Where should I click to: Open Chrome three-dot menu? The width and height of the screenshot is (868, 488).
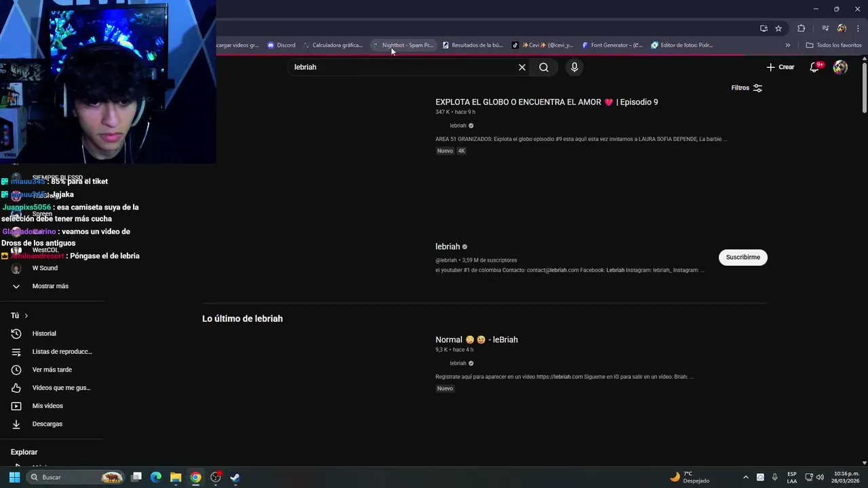click(x=859, y=28)
